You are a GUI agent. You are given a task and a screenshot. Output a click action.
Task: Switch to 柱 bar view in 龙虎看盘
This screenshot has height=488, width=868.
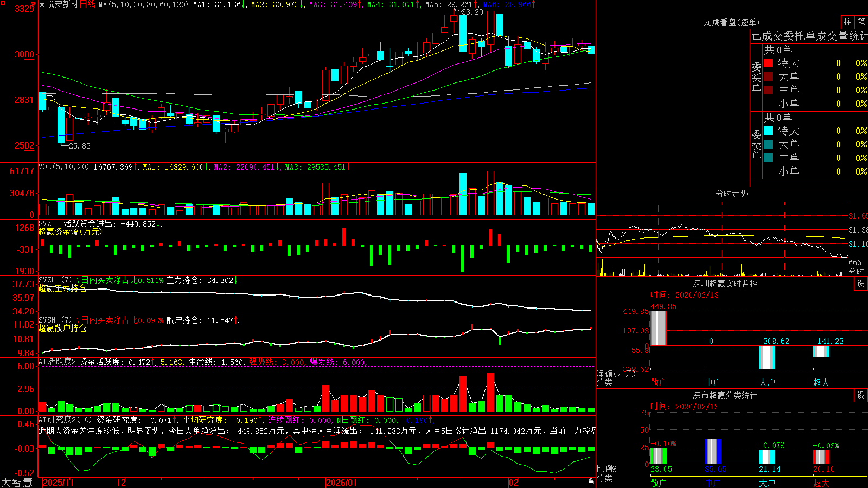847,22
